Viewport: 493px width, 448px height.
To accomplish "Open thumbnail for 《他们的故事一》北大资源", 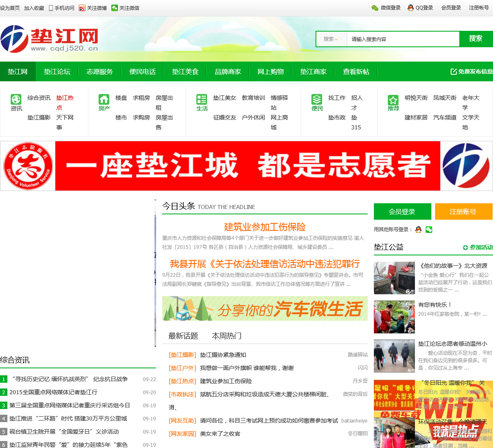I will pos(394,278).
